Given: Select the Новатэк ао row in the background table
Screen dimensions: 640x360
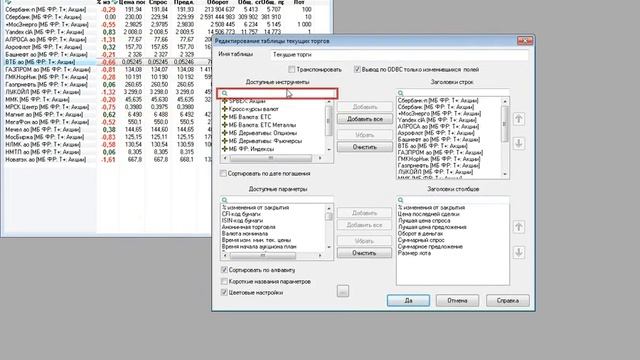Looking at the screenshot, I should click(x=106, y=160).
